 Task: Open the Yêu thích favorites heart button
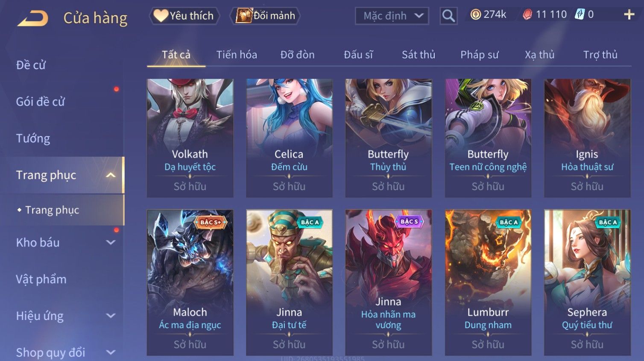pos(184,16)
